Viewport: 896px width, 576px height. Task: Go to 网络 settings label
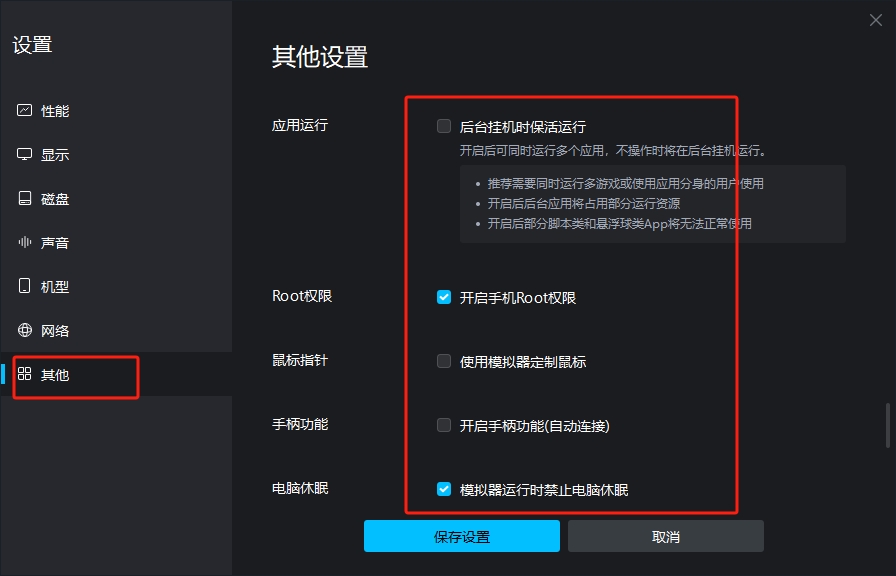pos(55,331)
